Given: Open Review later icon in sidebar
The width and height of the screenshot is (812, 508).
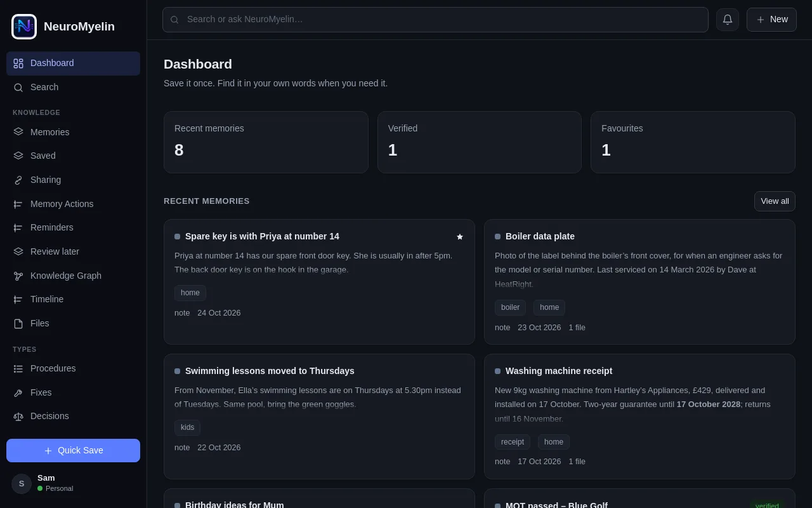Looking at the screenshot, I should click(x=18, y=252).
